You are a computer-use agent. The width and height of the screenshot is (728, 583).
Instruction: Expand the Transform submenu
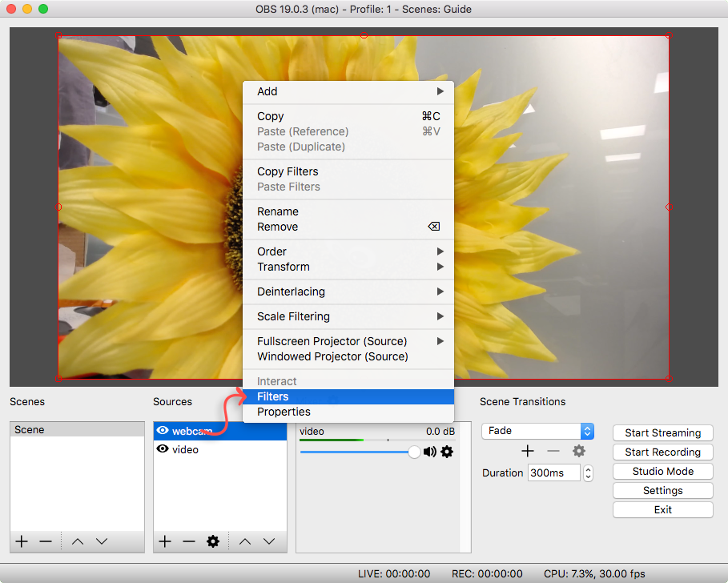[x=348, y=267]
